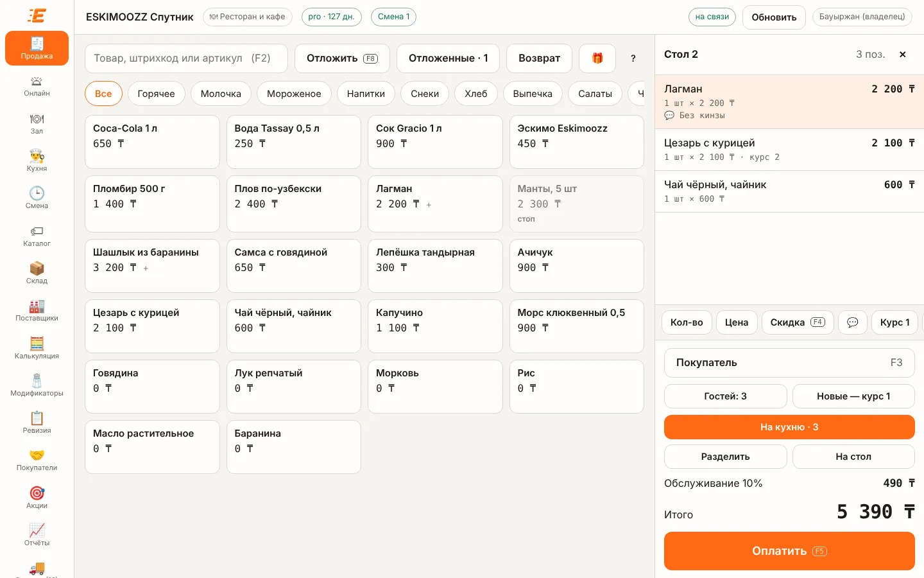Image resolution: width=924 pixels, height=578 pixels.
Task: Filter products by Напитки category
Action: (x=366, y=94)
